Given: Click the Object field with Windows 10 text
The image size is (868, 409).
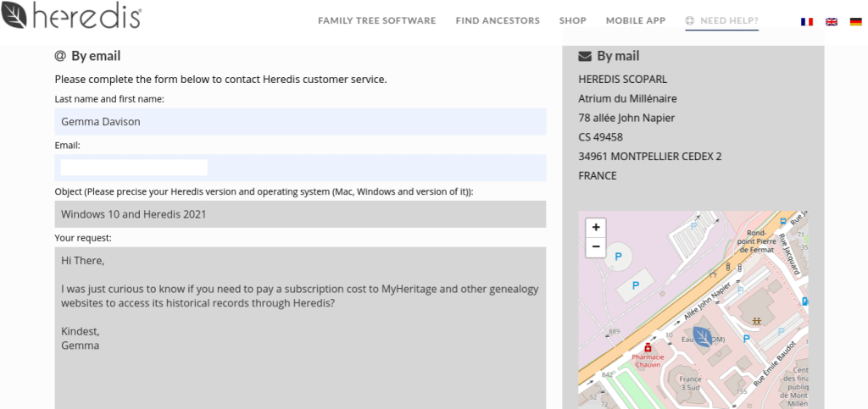Looking at the screenshot, I should tap(300, 214).
